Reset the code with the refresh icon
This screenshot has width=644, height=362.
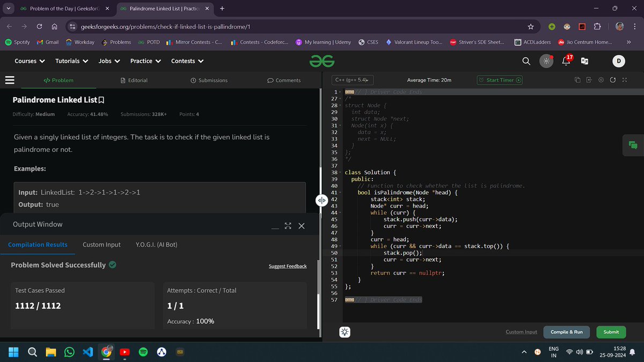pyautogui.click(x=613, y=80)
